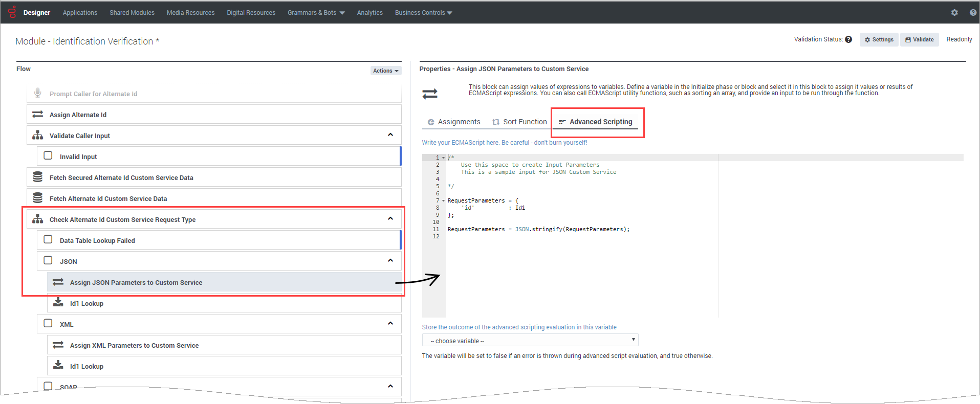Open the module Settings button
This screenshot has width=980, height=404.
click(879, 39)
